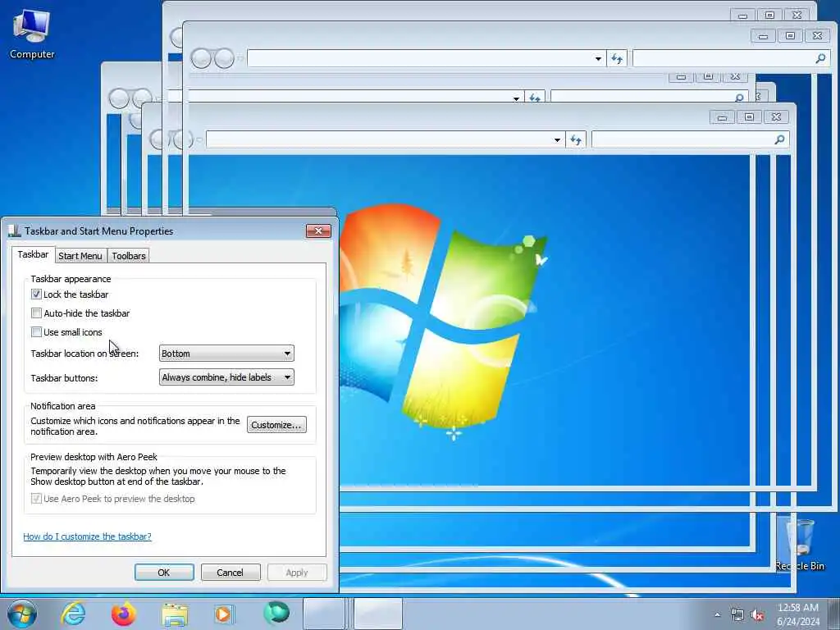The height and width of the screenshot is (630, 840).
Task: Click the Apply button
Action: 297,572
